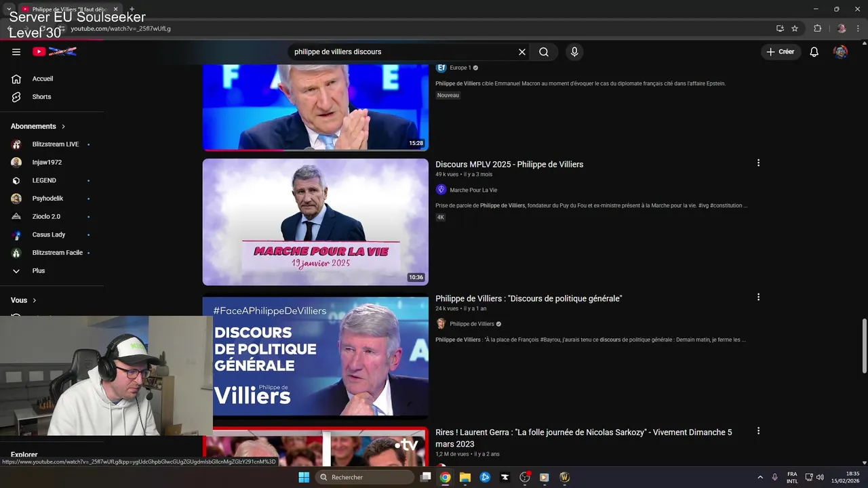
Task: Open Chrome from the taskbar
Action: click(445, 477)
